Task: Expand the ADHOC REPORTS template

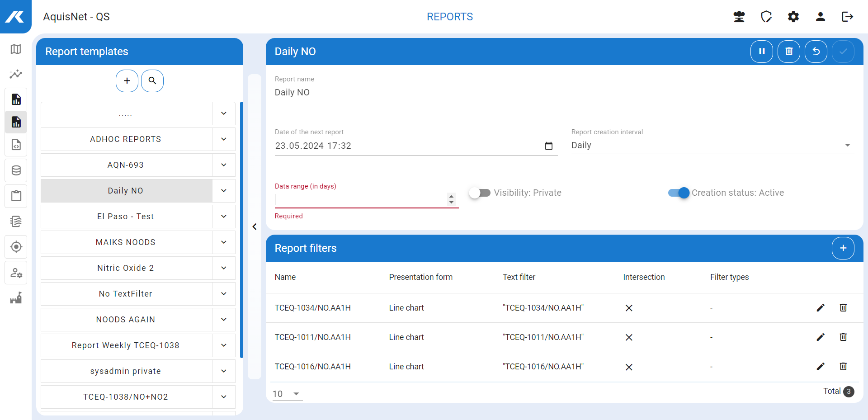Action: (x=224, y=139)
